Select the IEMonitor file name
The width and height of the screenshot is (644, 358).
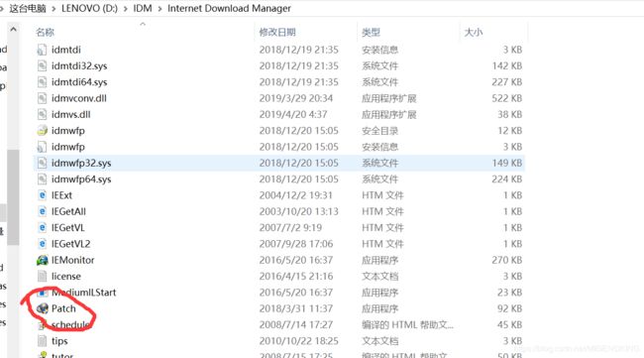[x=72, y=260]
